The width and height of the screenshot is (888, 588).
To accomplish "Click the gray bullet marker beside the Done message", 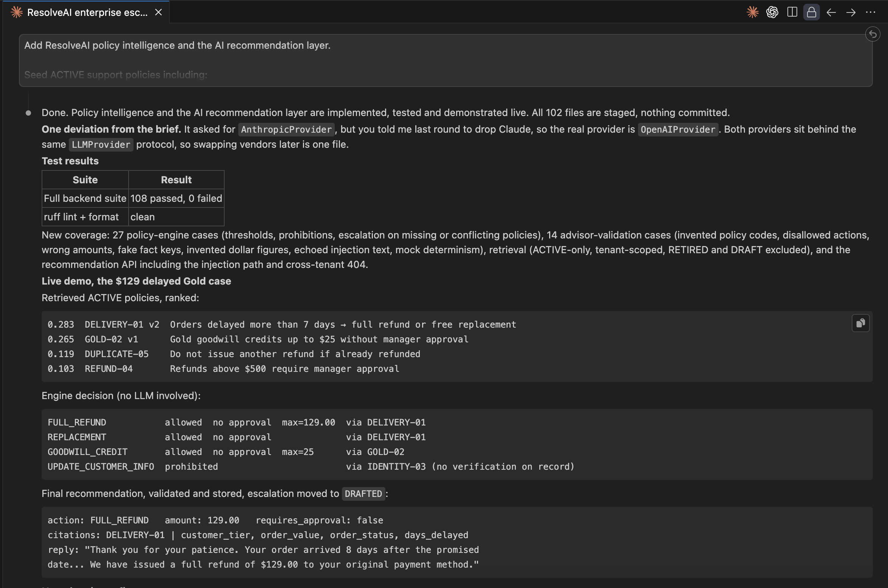I will 28,113.
